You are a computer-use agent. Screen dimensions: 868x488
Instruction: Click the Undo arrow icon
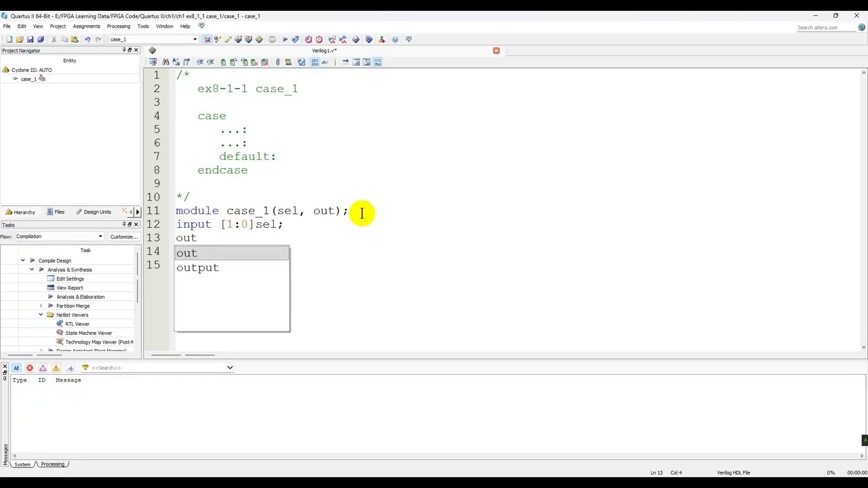click(x=87, y=39)
